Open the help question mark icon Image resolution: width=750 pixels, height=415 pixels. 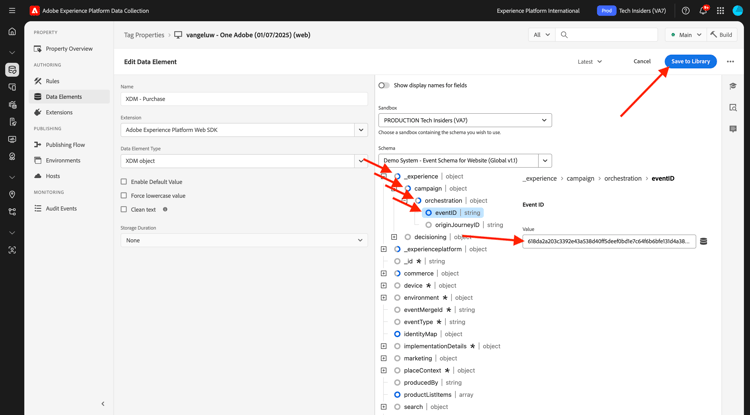685,11
